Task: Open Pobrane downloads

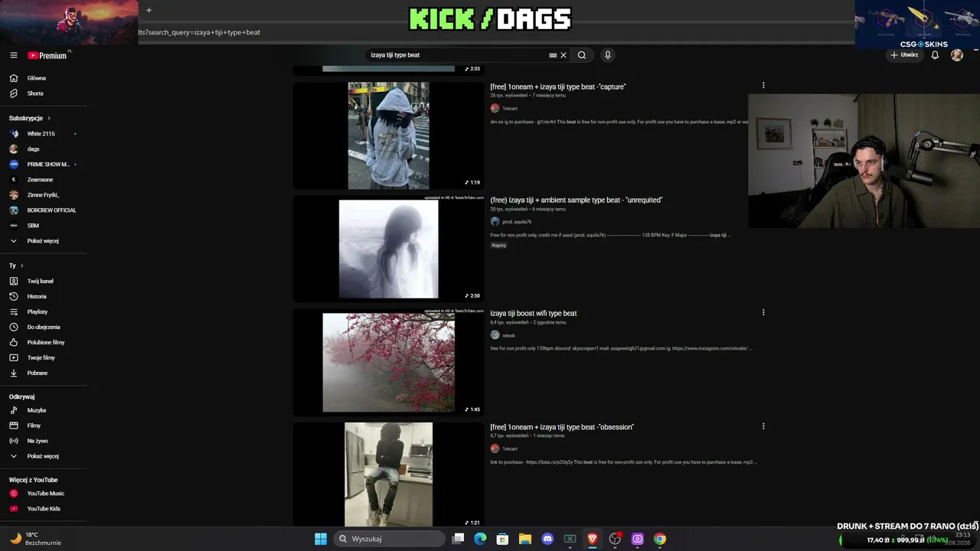Action: [37, 373]
